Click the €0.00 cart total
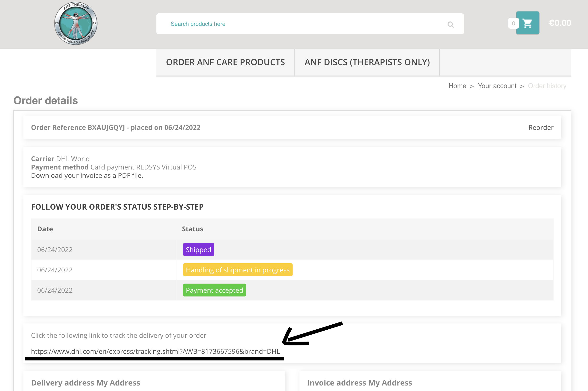 pyautogui.click(x=559, y=23)
